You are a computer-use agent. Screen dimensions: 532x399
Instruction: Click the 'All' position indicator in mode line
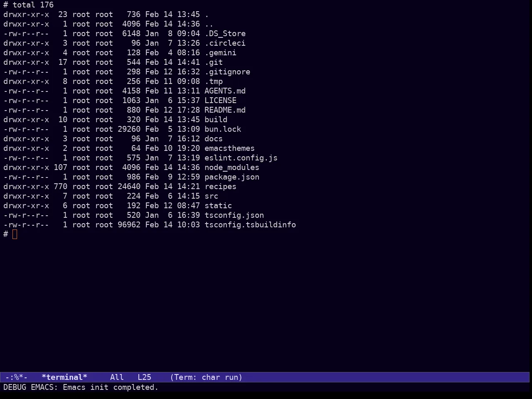[x=117, y=377]
